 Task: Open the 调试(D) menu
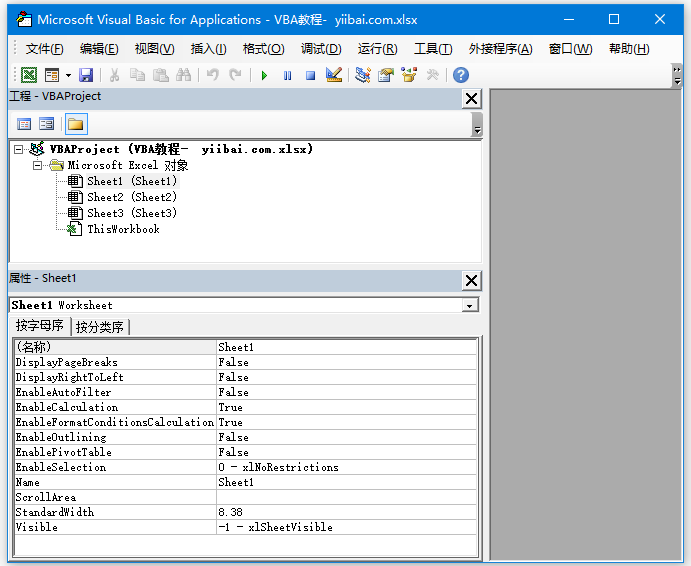tap(321, 49)
